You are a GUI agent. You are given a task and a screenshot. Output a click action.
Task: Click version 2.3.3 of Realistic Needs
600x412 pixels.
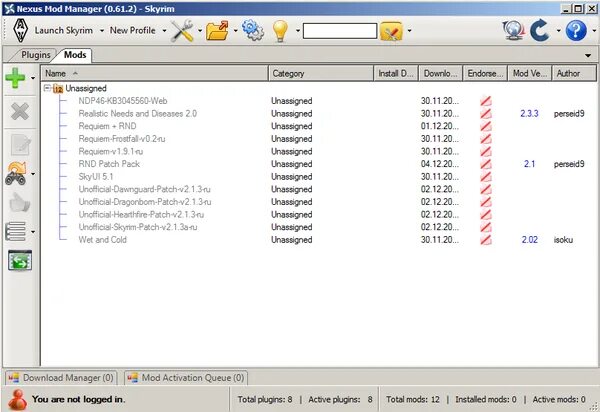click(529, 114)
